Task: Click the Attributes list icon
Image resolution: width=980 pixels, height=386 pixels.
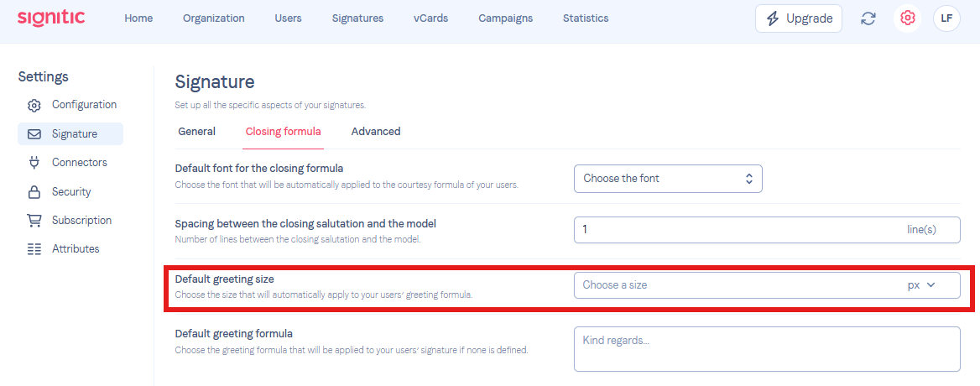Action: (34, 249)
